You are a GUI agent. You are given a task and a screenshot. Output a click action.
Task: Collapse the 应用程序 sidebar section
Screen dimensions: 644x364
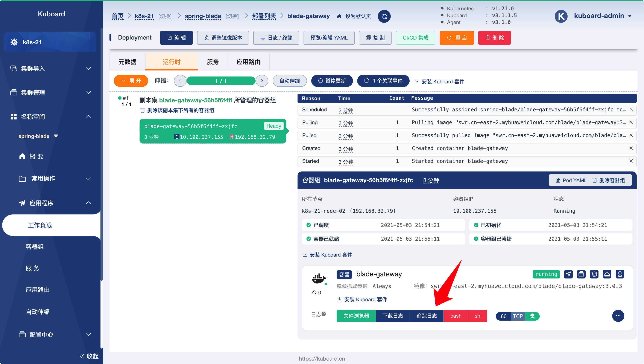click(55, 203)
